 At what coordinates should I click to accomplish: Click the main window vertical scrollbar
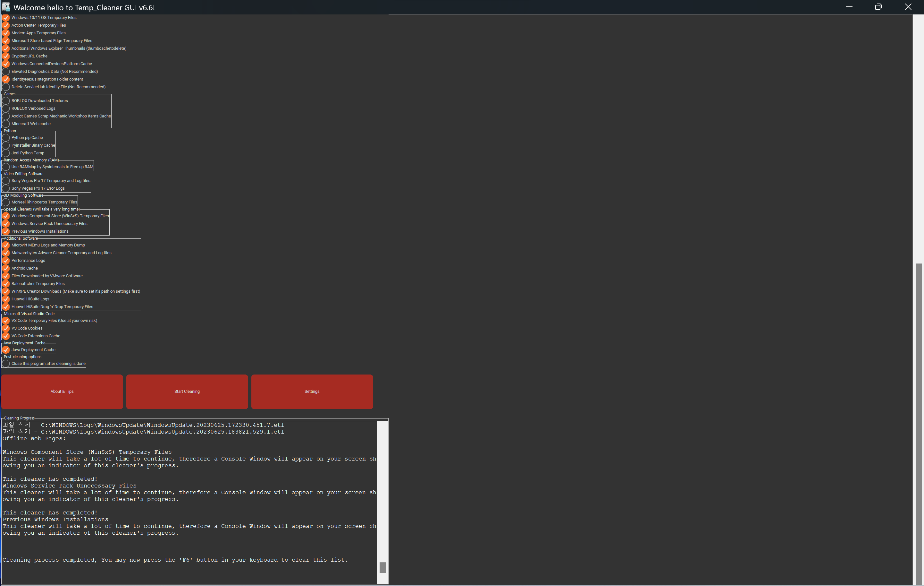918,422
